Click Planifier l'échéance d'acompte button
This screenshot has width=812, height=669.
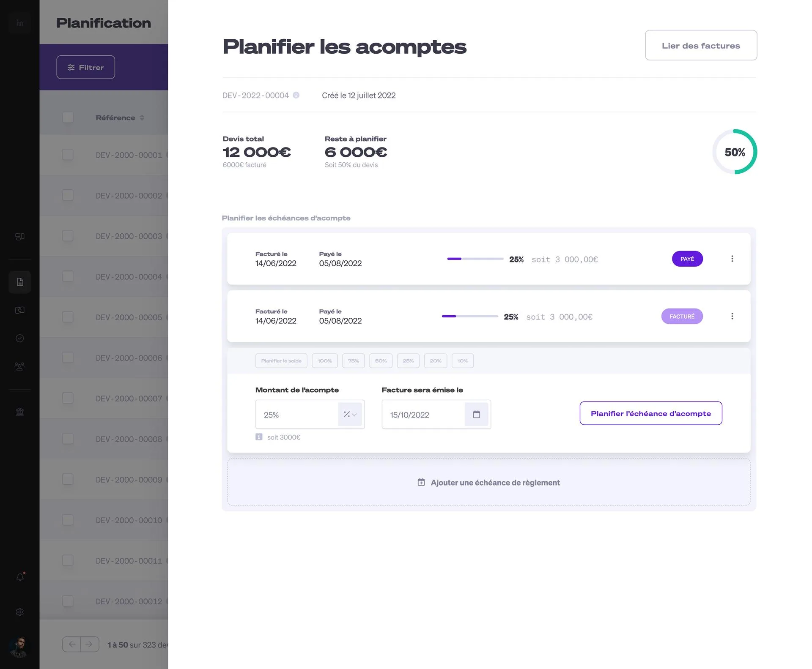pyautogui.click(x=651, y=413)
